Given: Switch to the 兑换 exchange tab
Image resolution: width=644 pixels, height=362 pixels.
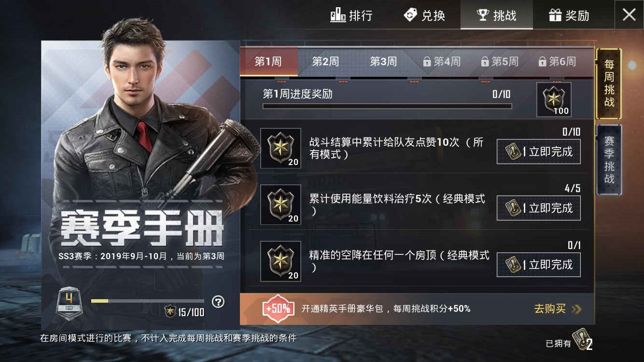Looking at the screenshot, I should pos(424,15).
